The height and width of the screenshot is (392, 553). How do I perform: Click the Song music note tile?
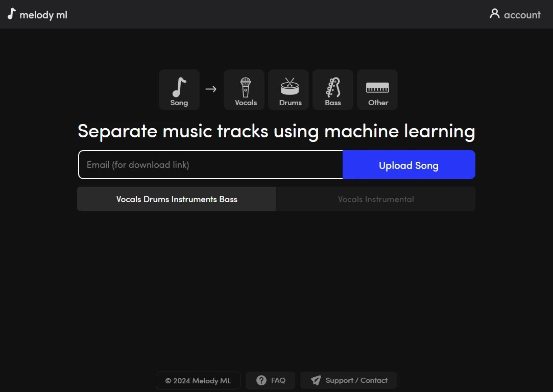tap(179, 90)
